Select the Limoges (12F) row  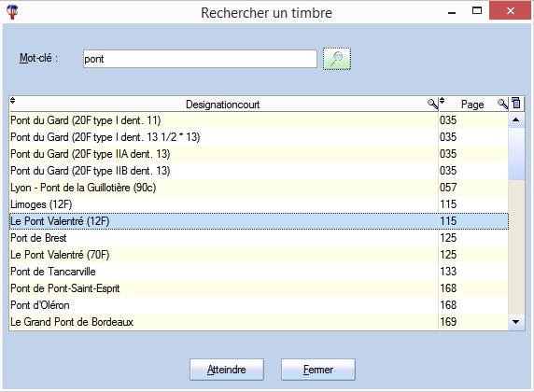click(259, 204)
